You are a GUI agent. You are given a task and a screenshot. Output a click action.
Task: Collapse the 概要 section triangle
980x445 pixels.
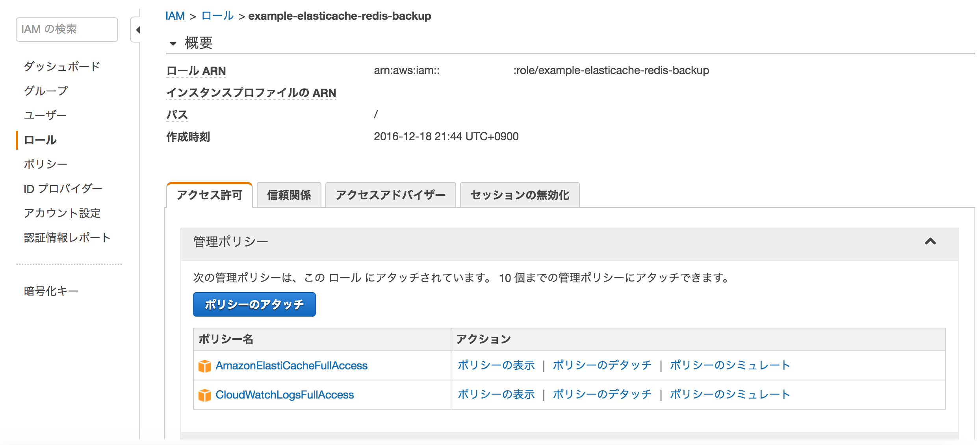[173, 43]
